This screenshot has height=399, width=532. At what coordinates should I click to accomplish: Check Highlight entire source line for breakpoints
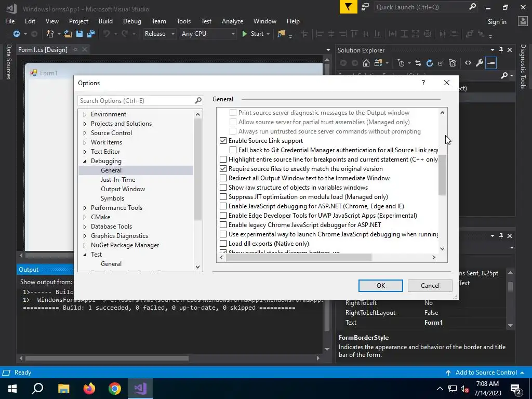point(223,159)
